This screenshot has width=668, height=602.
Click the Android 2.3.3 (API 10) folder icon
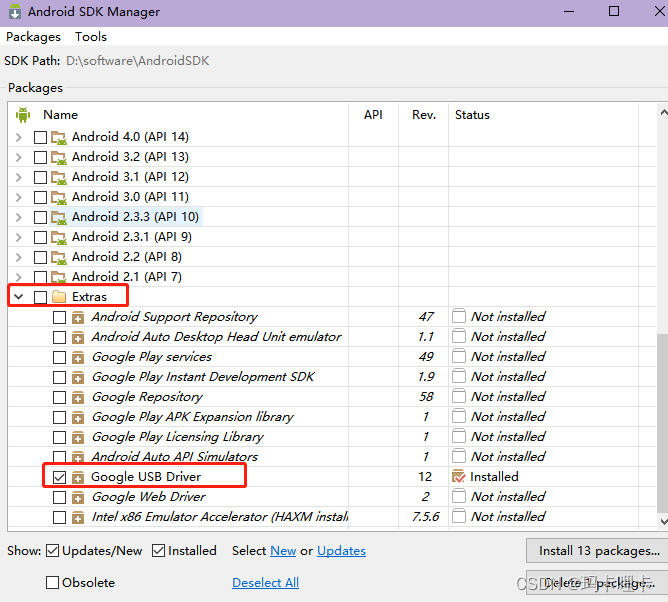click(x=59, y=217)
